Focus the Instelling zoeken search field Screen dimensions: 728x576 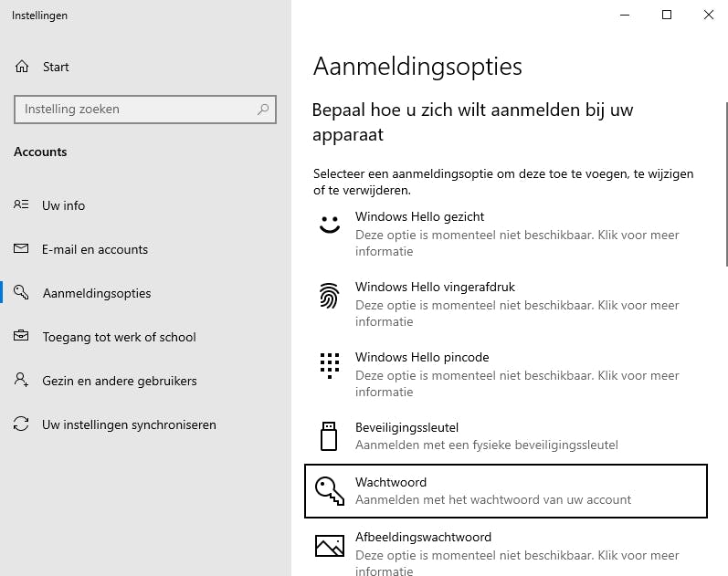[137, 110]
